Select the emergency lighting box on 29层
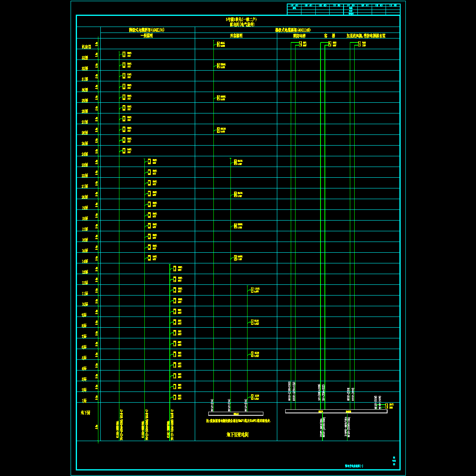 click(218, 98)
